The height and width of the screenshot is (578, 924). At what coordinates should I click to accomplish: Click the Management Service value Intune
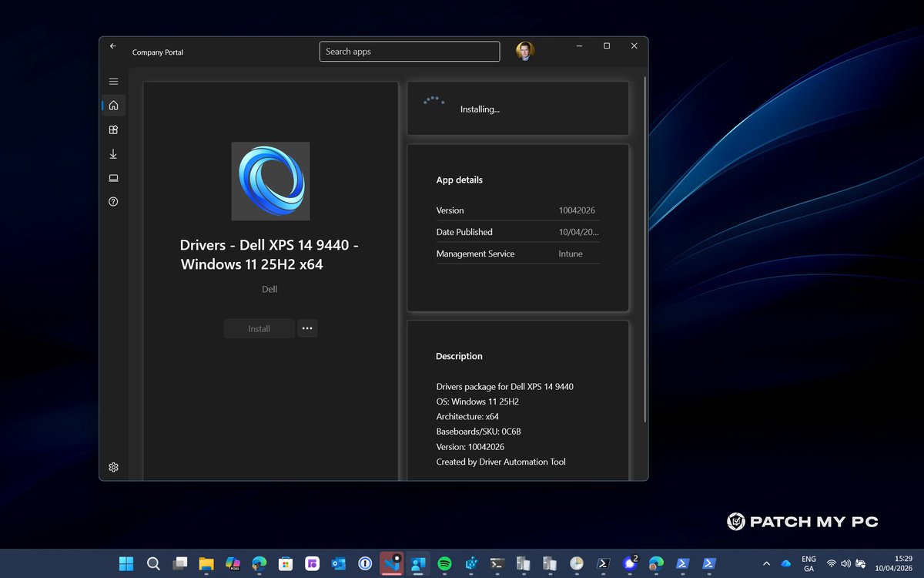571,254
